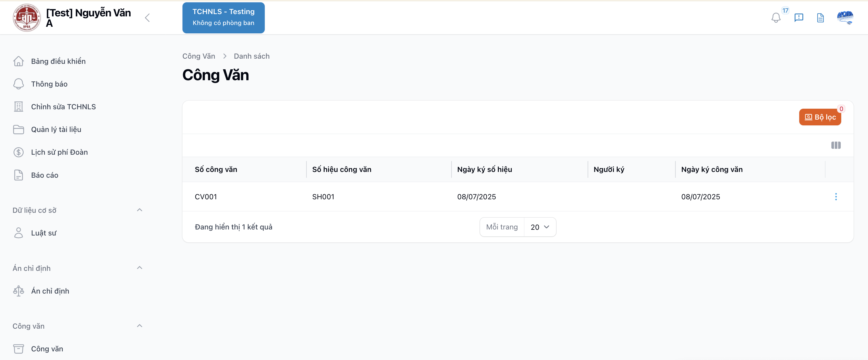
Task: Toggle table columns visibility icon
Action: click(836, 145)
